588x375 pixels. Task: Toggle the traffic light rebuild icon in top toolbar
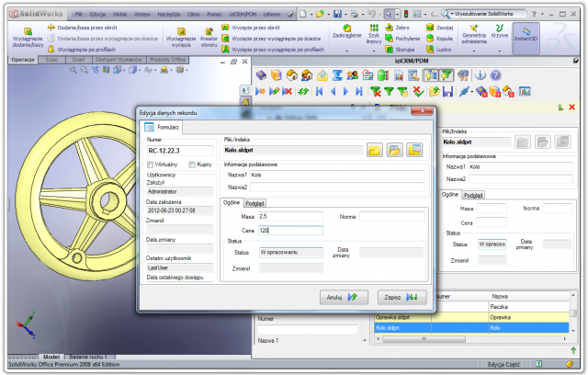(406, 15)
